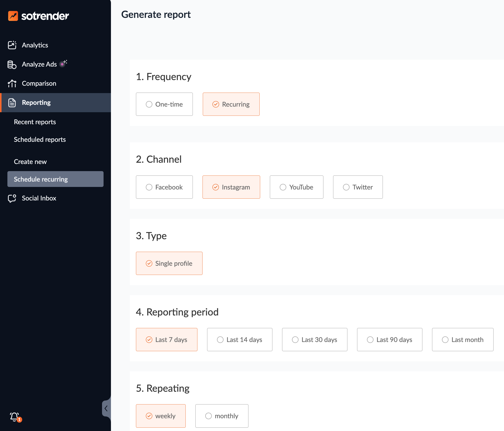The width and height of the screenshot is (504, 431).
Task: Click the 3. Type heading
Action: tap(151, 236)
